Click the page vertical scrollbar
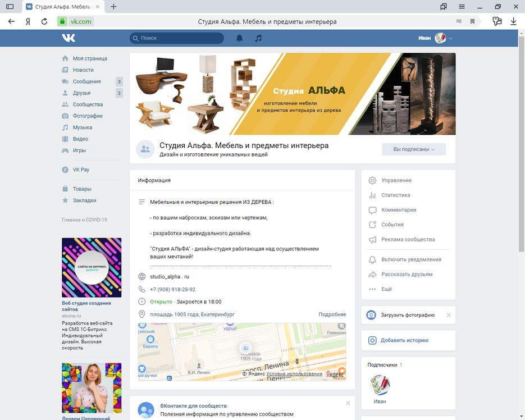This screenshot has height=420, width=525. tap(521, 144)
